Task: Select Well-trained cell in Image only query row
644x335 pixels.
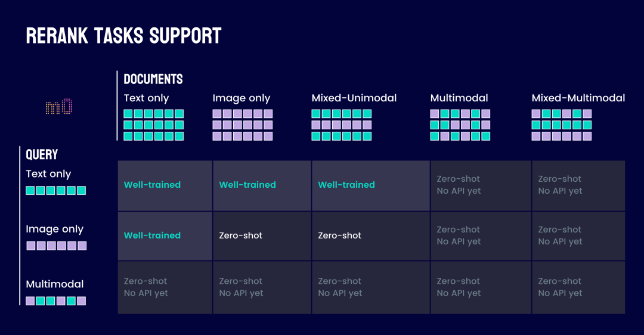Action: click(165, 236)
